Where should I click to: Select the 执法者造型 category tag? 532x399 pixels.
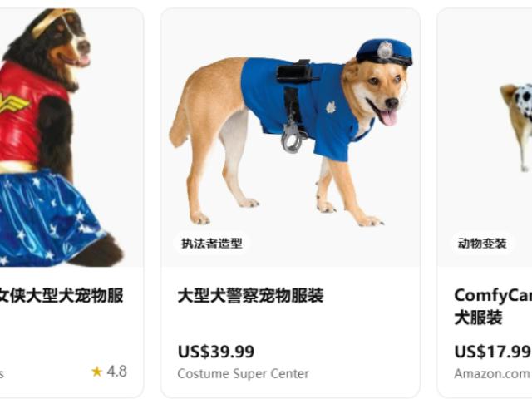212,244
